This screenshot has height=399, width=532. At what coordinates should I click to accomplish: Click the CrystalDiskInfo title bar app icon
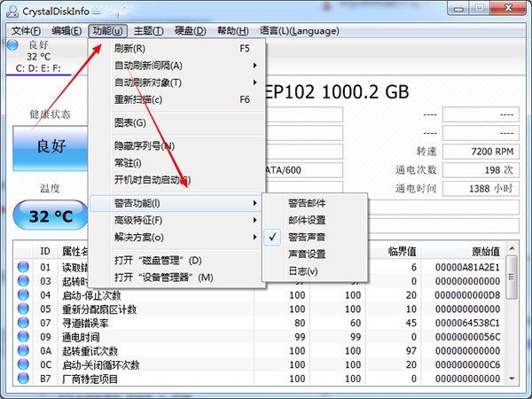[x=12, y=11]
